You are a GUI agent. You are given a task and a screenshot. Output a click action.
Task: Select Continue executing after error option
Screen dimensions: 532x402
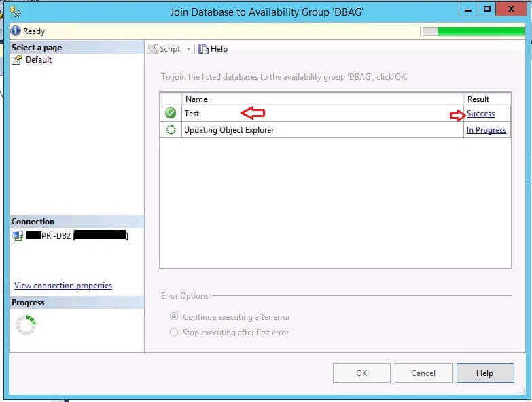[230, 317]
